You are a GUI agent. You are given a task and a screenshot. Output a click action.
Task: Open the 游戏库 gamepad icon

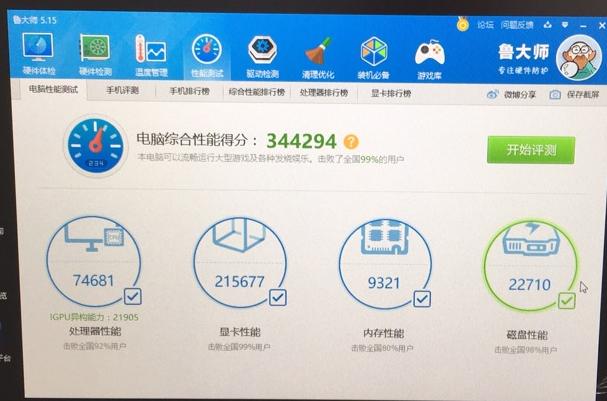[x=429, y=59]
